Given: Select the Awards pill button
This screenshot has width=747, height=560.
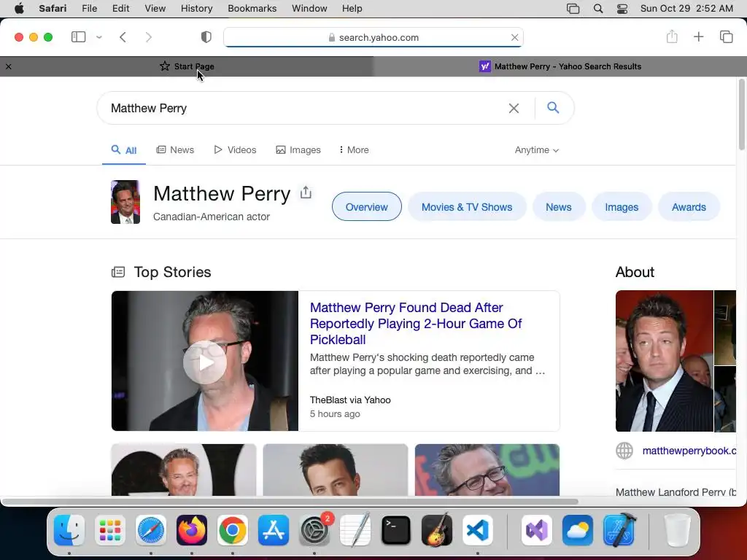Looking at the screenshot, I should [x=689, y=206].
